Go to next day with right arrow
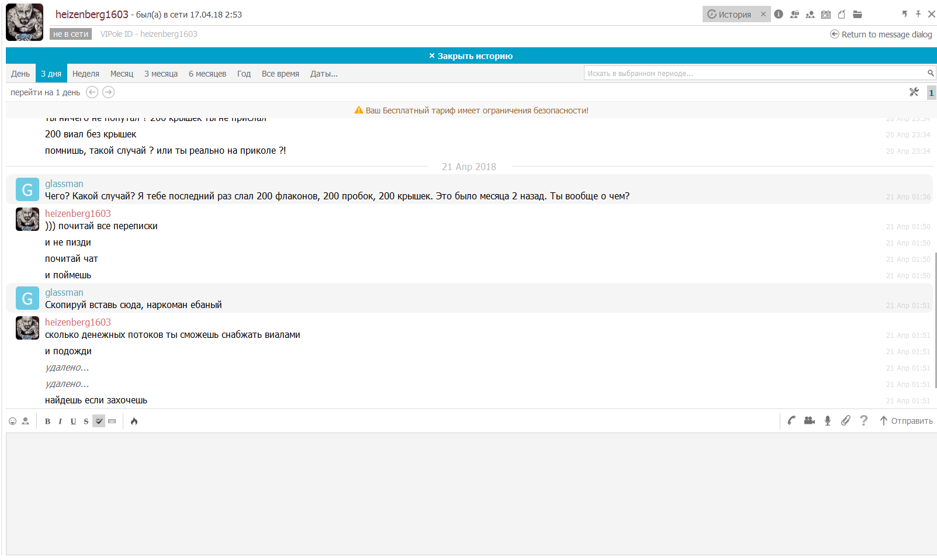 pyautogui.click(x=108, y=92)
